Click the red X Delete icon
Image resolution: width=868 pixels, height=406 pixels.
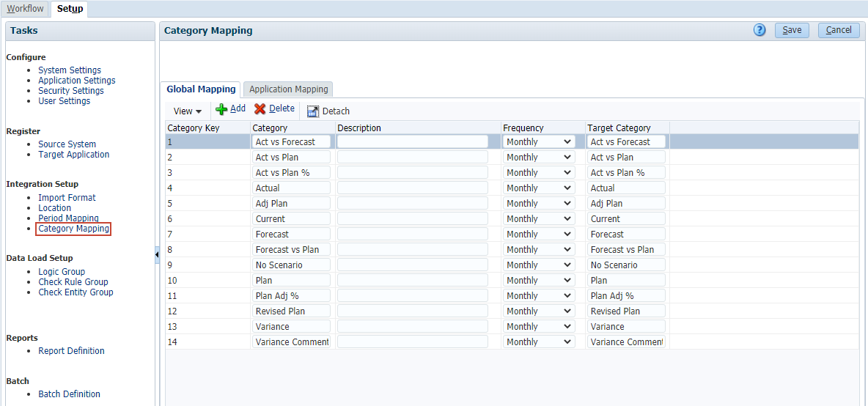(x=260, y=109)
